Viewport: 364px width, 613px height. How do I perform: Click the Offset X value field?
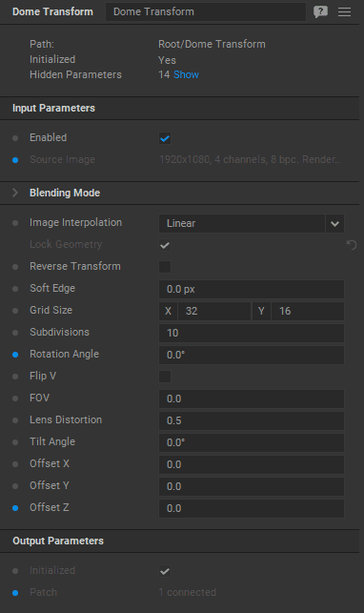coord(252,464)
